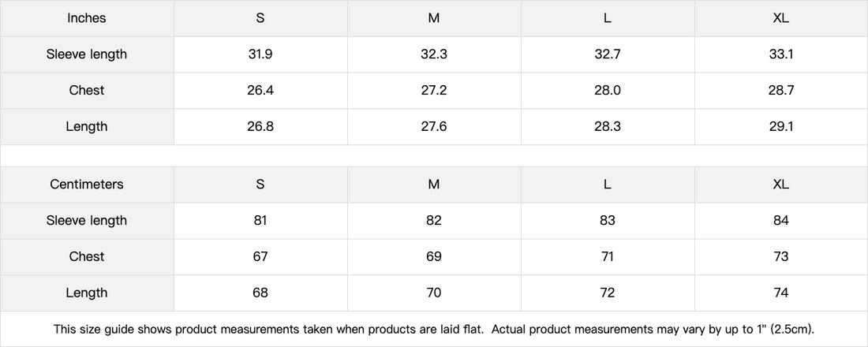Select the 27.6 length value
The height and width of the screenshot is (347, 868).
434,127
